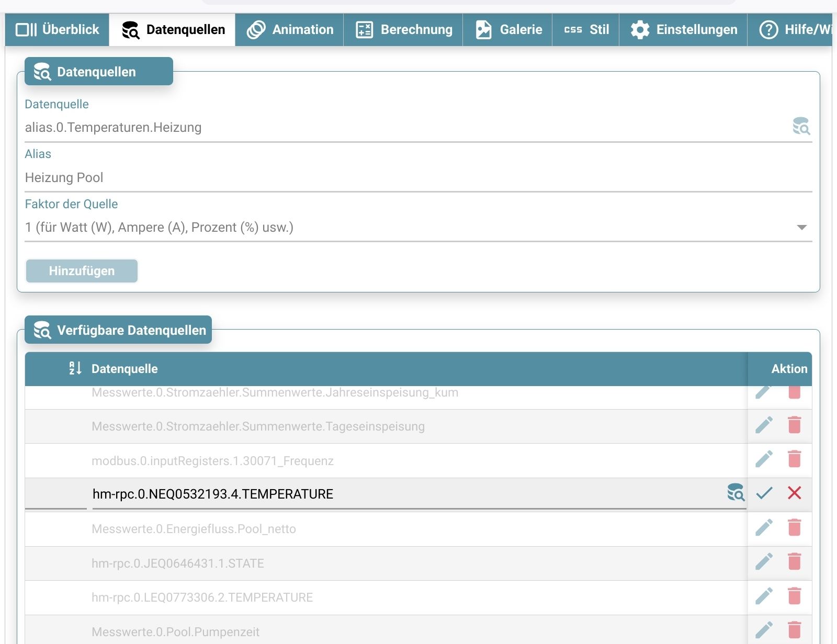
Task: Open the Animation tab
Action: tap(289, 30)
